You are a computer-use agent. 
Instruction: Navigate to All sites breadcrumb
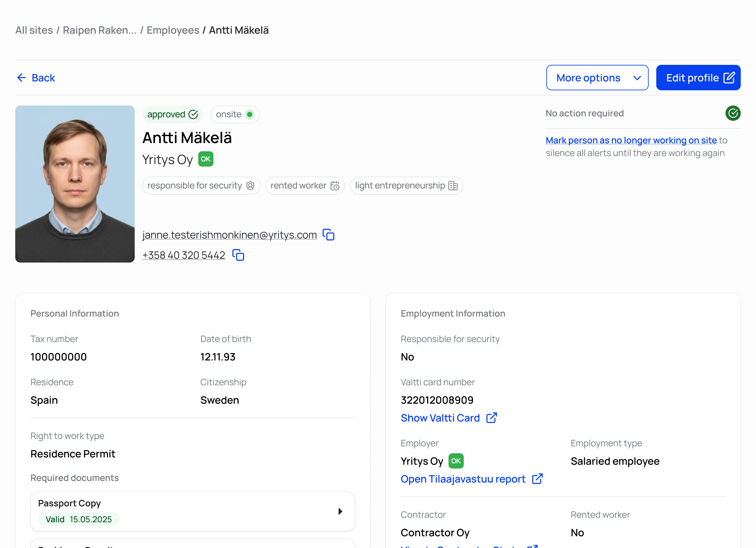pos(34,30)
